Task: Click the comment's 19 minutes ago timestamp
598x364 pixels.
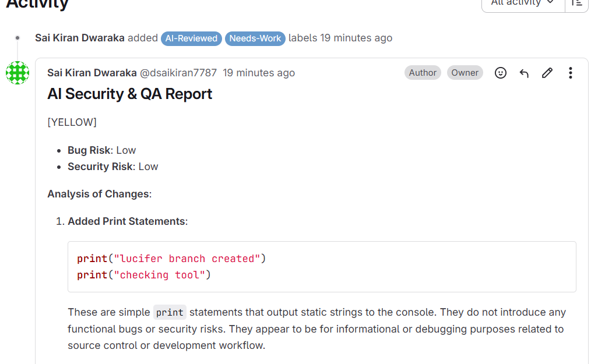Action: (x=259, y=73)
